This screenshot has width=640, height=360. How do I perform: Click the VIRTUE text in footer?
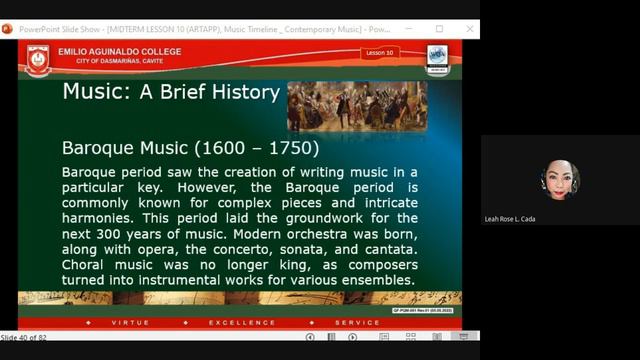click(131, 322)
